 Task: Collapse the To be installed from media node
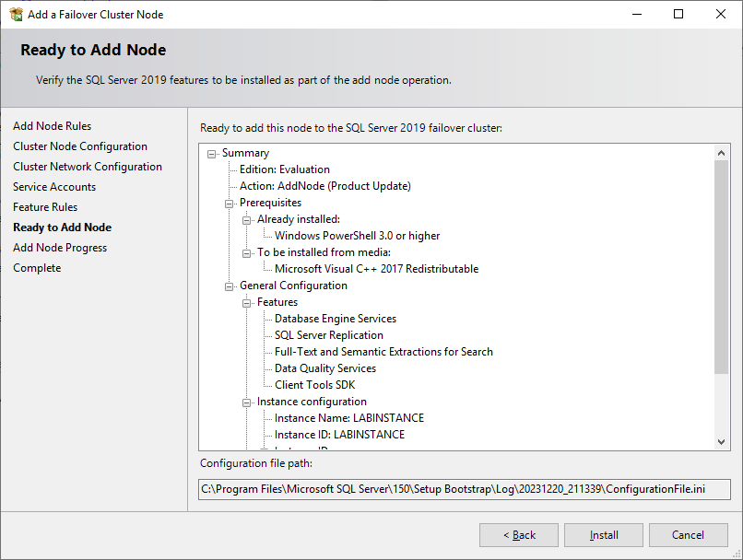(246, 253)
